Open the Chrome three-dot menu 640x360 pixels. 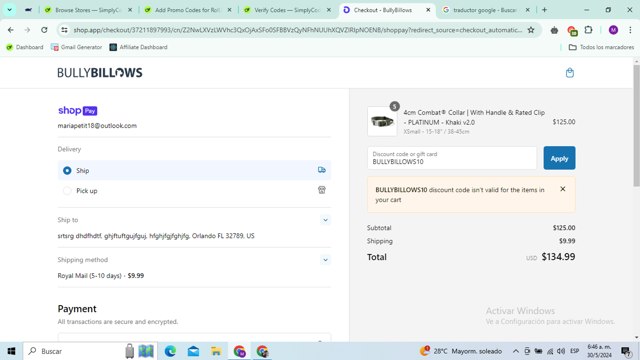630,30
